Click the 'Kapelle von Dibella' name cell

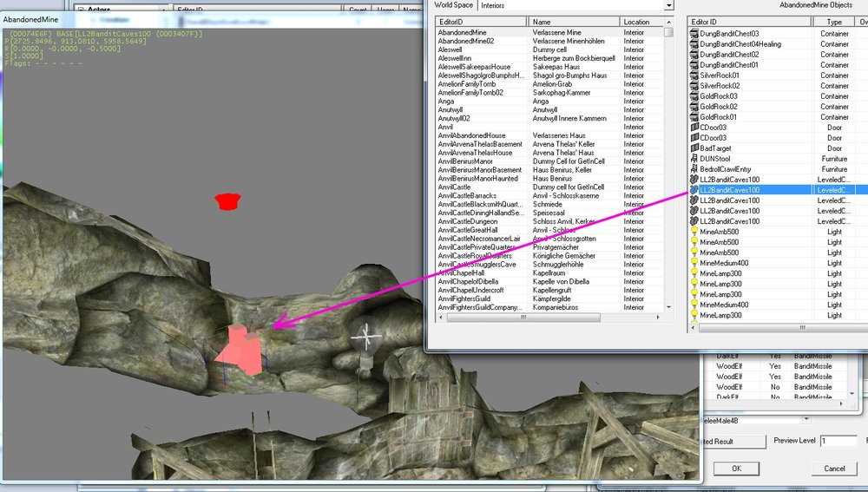pyautogui.click(x=561, y=282)
